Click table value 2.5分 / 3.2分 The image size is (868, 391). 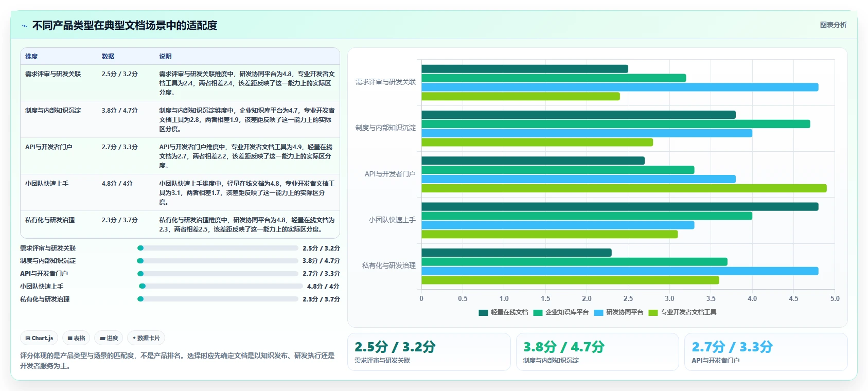click(120, 74)
